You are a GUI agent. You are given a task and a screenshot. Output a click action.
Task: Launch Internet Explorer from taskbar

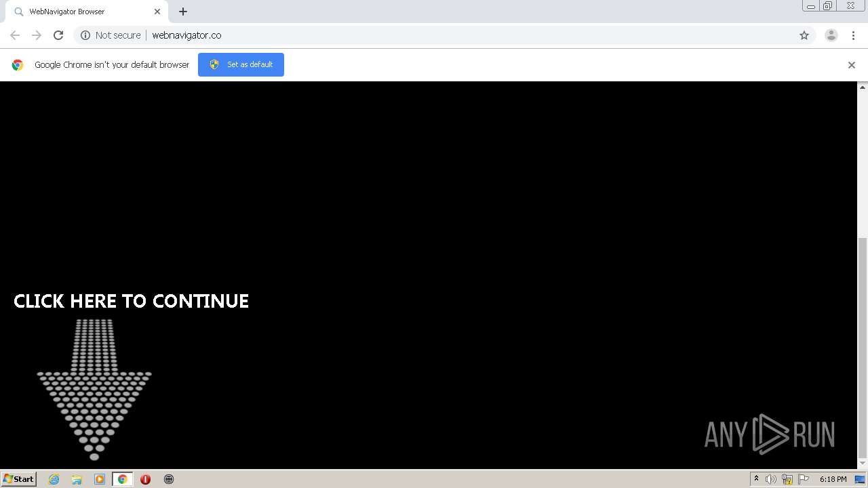[54, 479]
